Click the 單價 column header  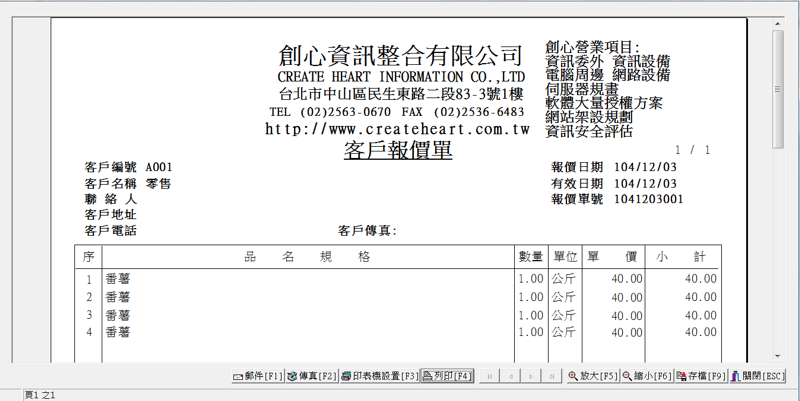pyautogui.click(x=612, y=257)
